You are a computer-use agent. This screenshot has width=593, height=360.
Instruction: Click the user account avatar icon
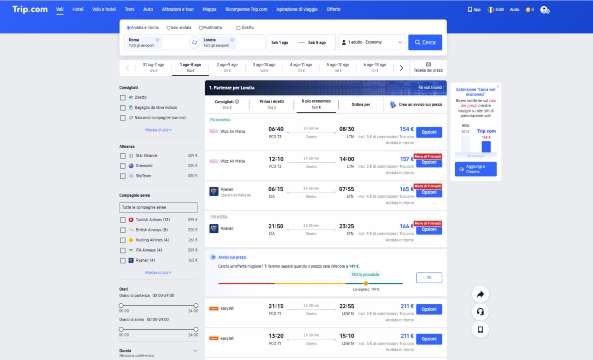pyautogui.click(x=545, y=10)
